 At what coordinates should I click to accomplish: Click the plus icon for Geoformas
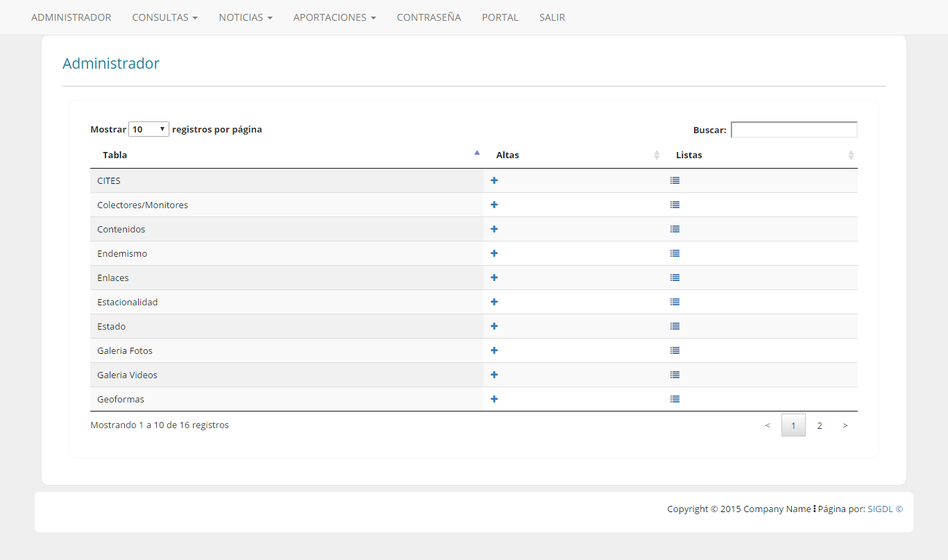pyautogui.click(x=494, y=399)
